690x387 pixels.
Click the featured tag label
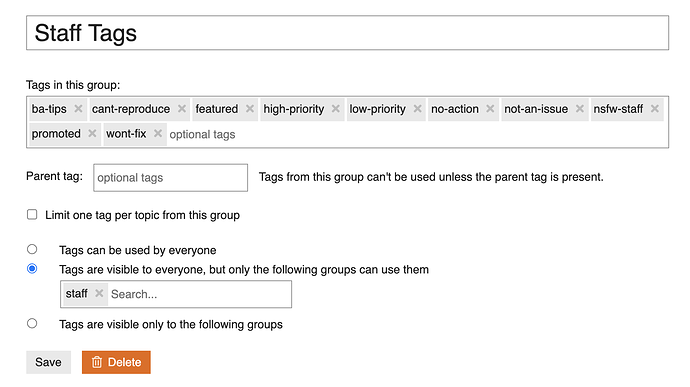[x=217, y=109]
